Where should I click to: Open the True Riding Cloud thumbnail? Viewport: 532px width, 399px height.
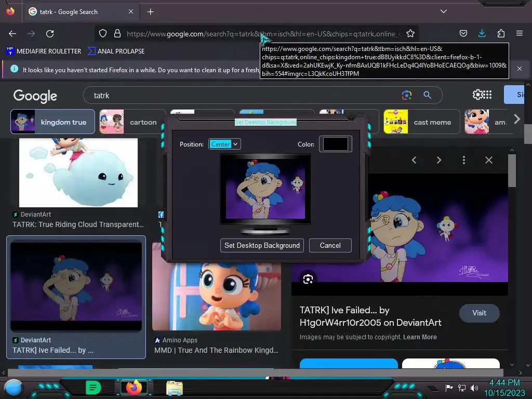(x=78, y=172)
